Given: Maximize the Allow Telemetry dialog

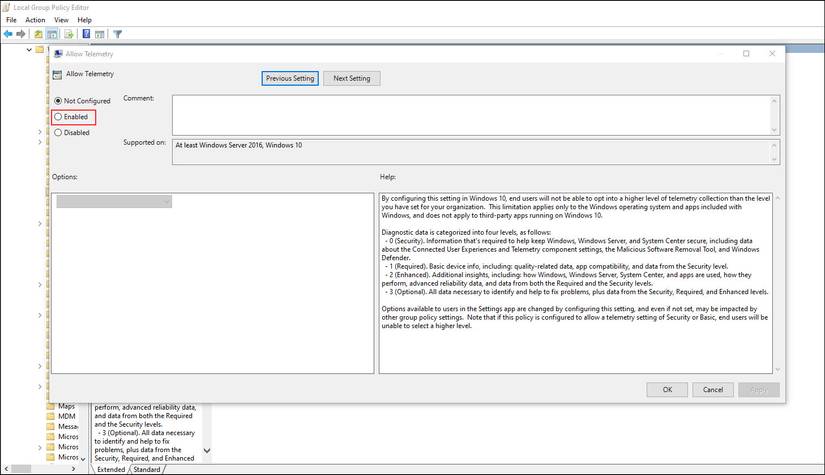Looking at the screenshot, I should (746, 54).
